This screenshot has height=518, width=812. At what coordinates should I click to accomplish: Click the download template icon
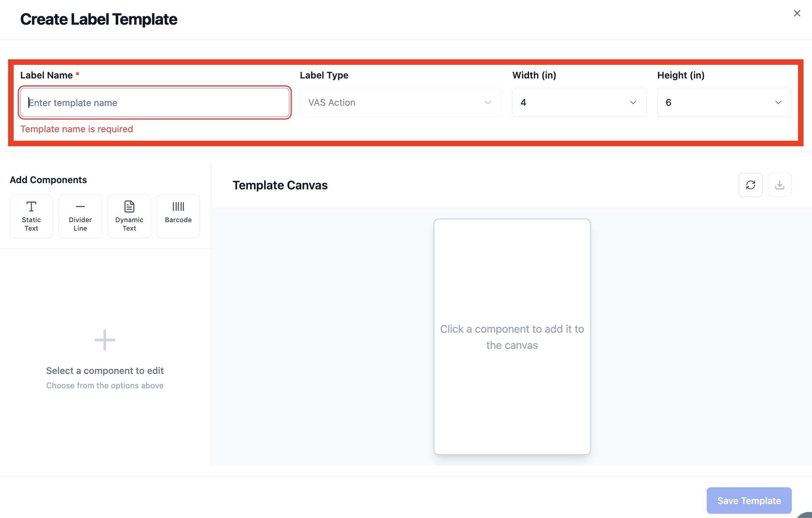pyautogui.click(x=780, y=185)
